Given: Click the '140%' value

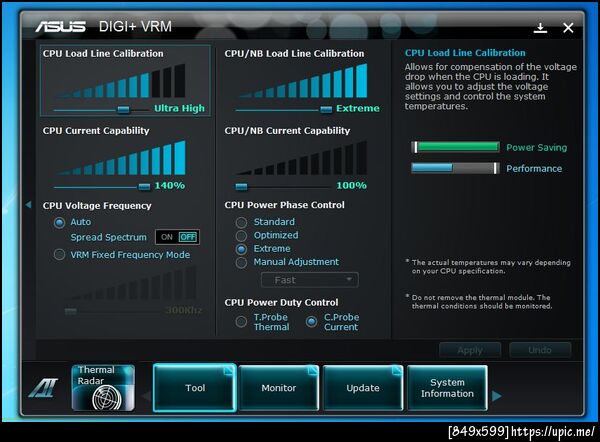Looking at the screenshot, I should tap(170, 186).
